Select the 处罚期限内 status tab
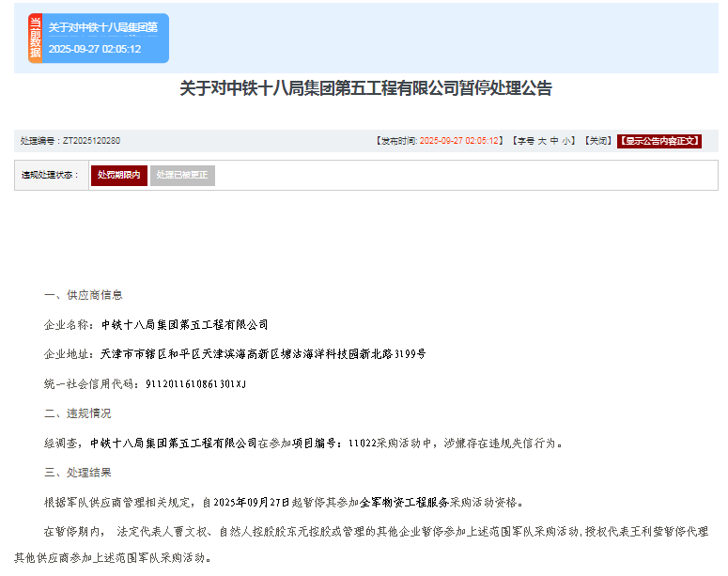Image resolution: width=728 pixels, height=576 pixels. [x=118, y=176]
